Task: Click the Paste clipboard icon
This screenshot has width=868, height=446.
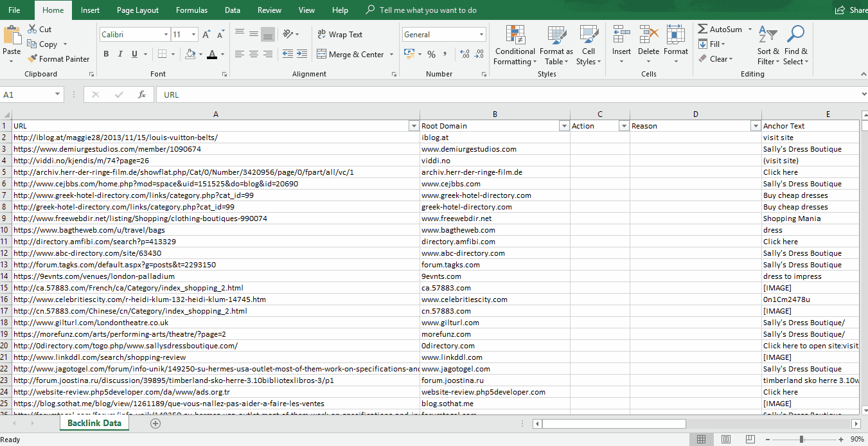Action: pyautogui.click(x=12, y=36)
